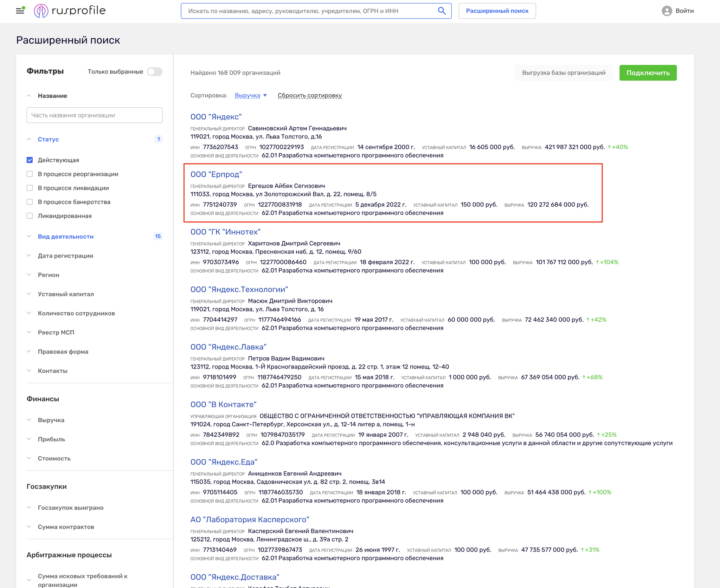Click the Вид деятельности counter badge

[x=158, y=236]
